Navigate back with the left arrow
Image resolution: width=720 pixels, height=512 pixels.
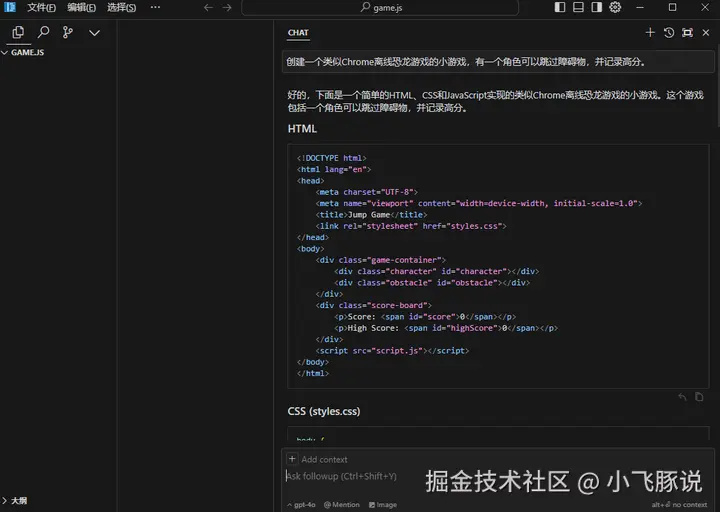point(208,7)
